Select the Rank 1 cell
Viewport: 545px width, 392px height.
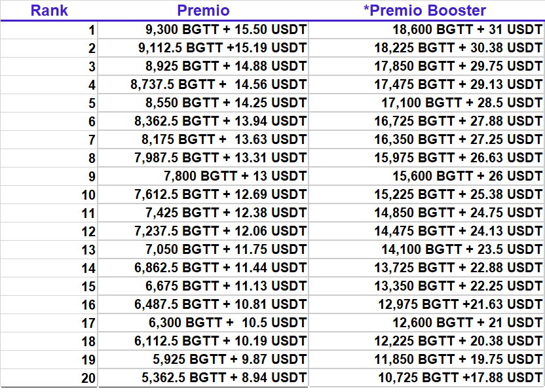pos(49,30)
